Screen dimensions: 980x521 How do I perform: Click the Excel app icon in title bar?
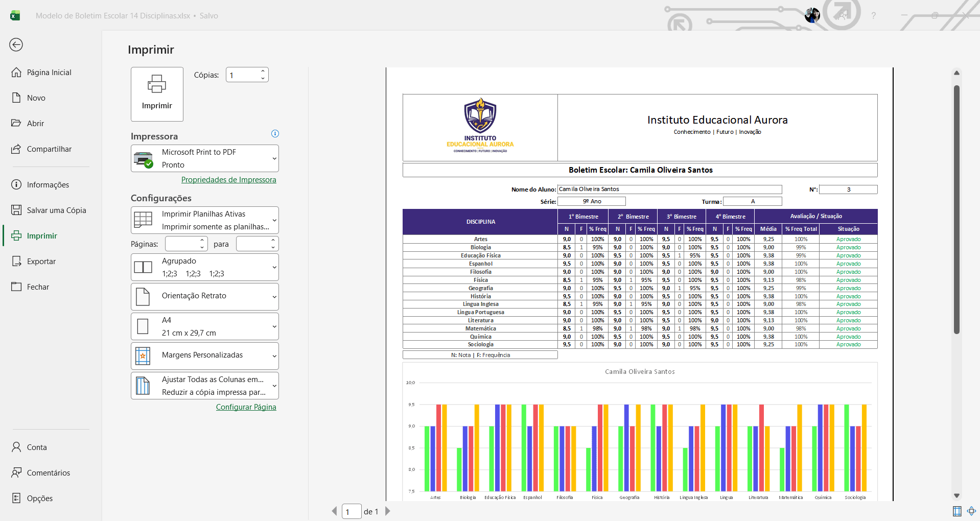coord(15,16)
